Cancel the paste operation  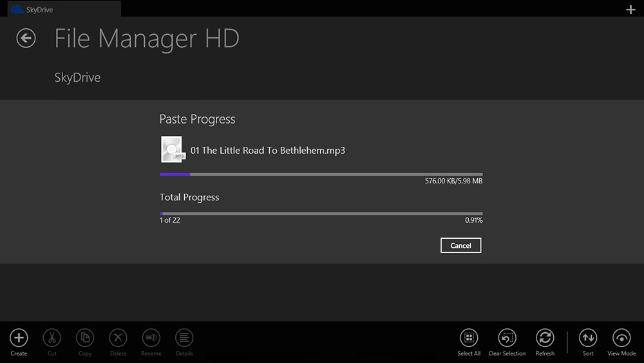(x=461, y=246)
